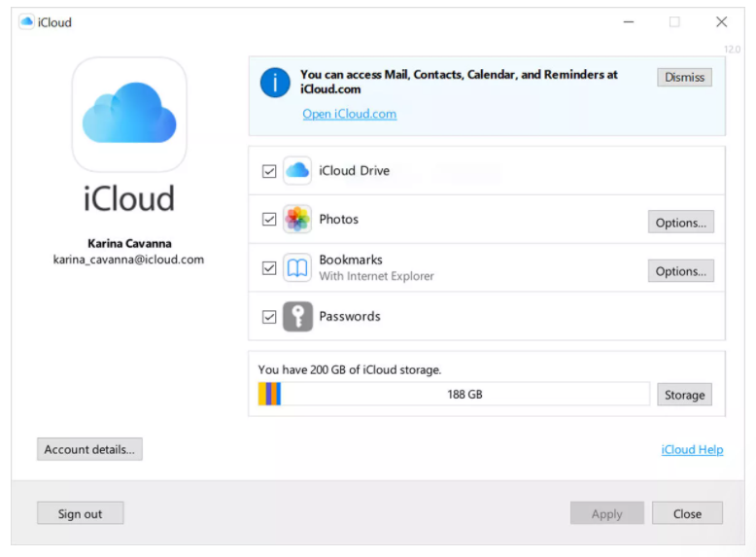Click the Photos flower icon

point(297,219)
